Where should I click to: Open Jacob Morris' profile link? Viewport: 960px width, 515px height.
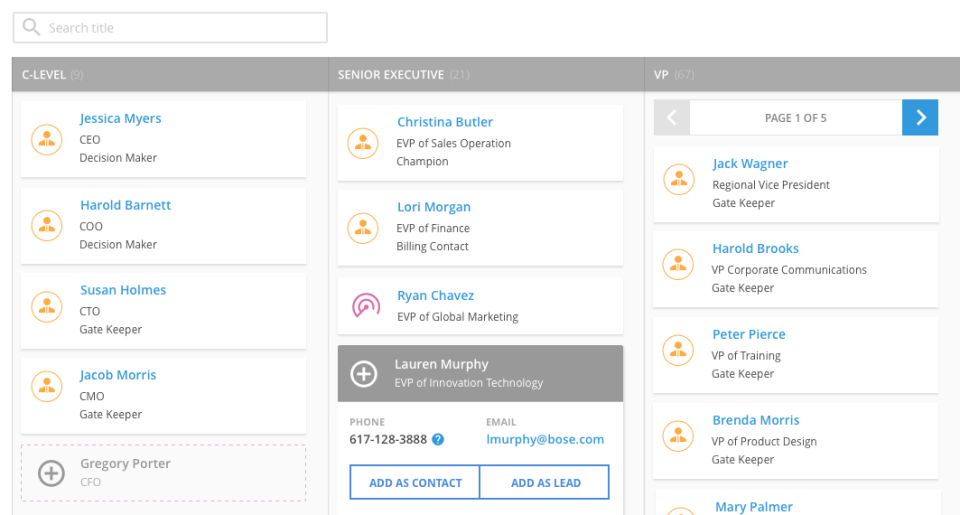coord(118,375)
